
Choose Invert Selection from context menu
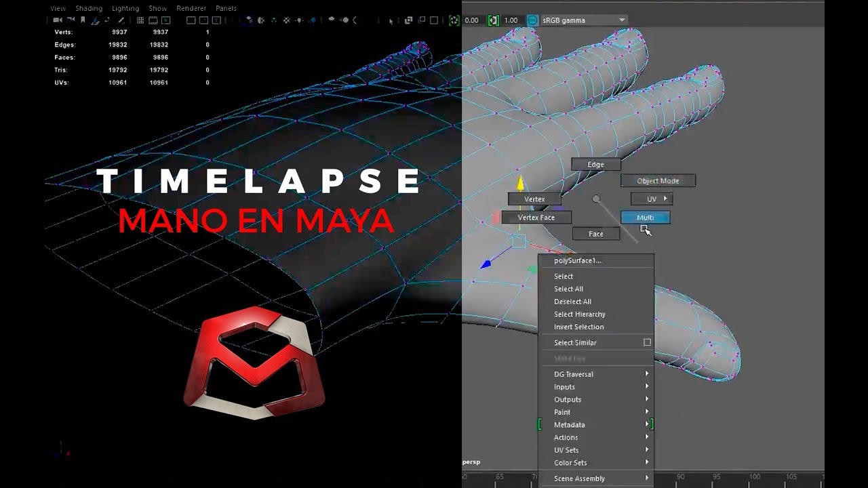pos(595,327)
